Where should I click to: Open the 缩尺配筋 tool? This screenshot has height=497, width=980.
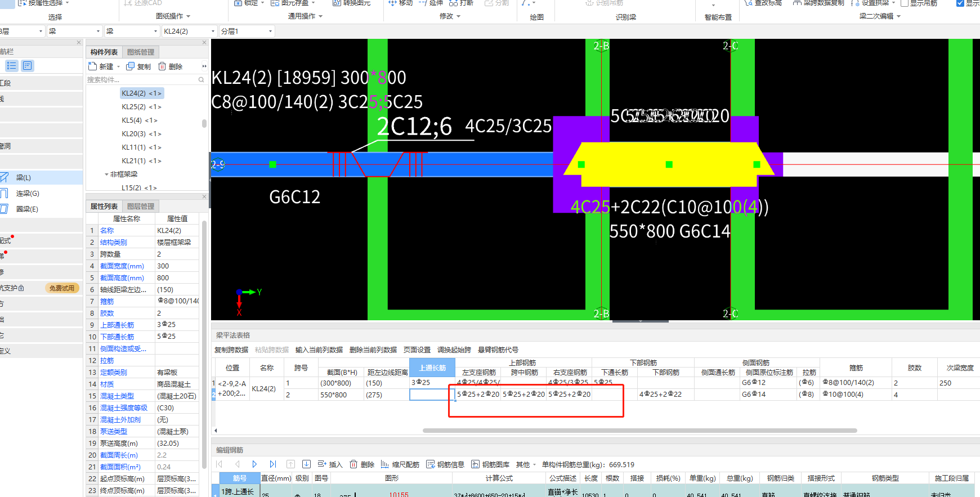(400, 464)
